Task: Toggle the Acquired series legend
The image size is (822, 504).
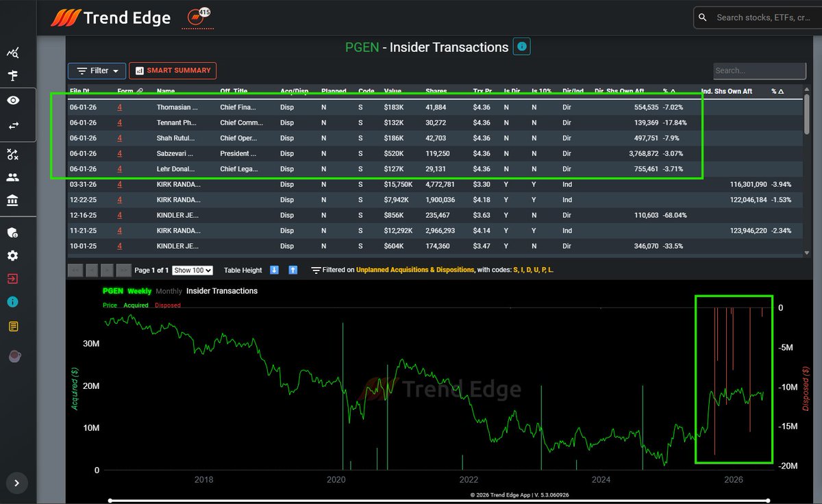Action: pos(136,305)
